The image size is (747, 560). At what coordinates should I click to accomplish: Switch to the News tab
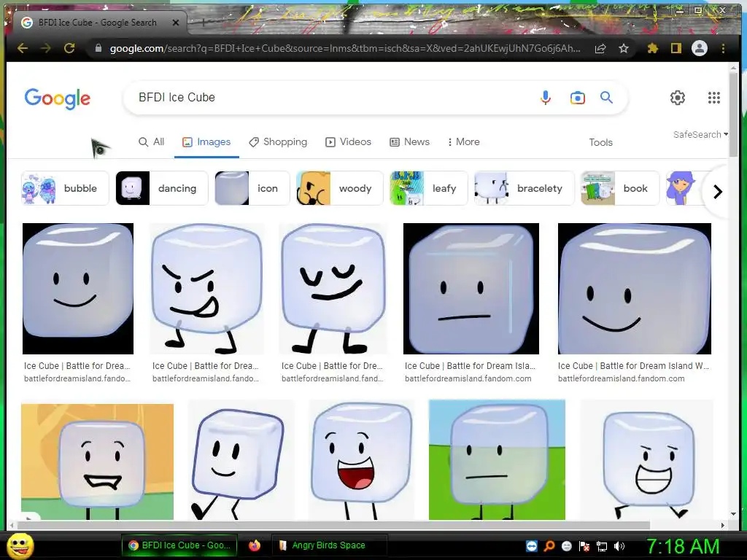point(410,142)
